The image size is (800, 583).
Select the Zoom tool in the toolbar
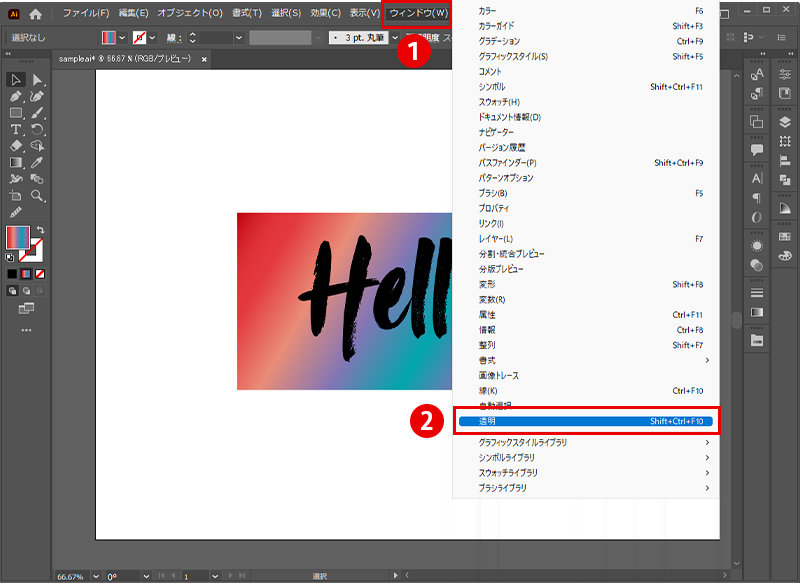tap(37, 196)
